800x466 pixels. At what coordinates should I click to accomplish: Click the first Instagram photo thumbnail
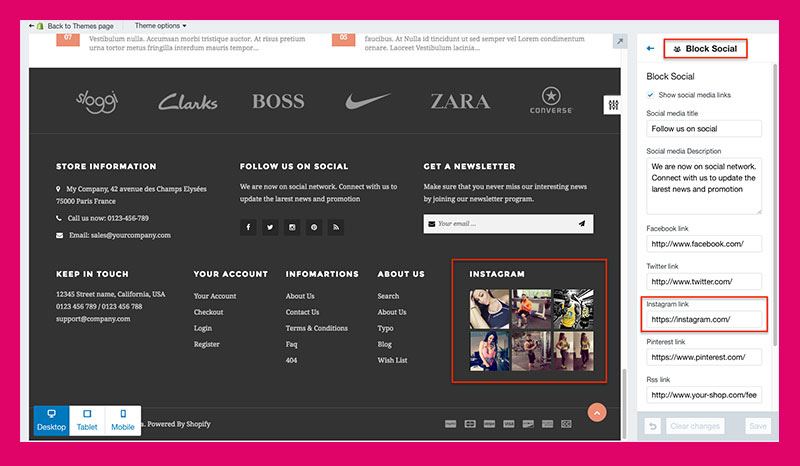490,309
